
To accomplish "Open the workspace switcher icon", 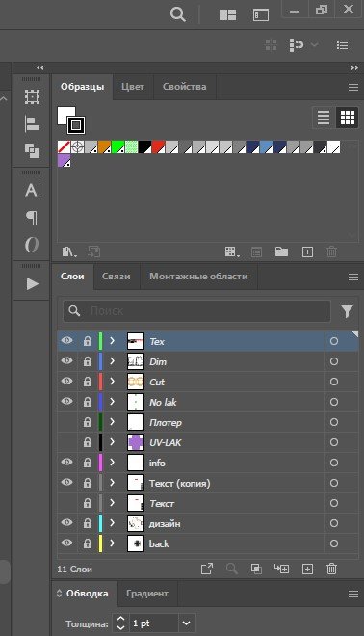I will (x=261, y=15).
